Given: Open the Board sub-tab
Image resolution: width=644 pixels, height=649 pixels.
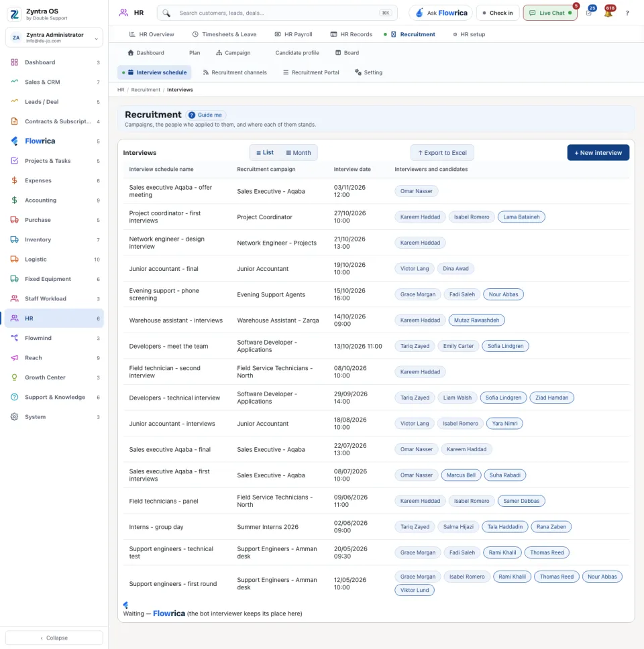Looking at the screenshot, I should [x=347, y=53].
